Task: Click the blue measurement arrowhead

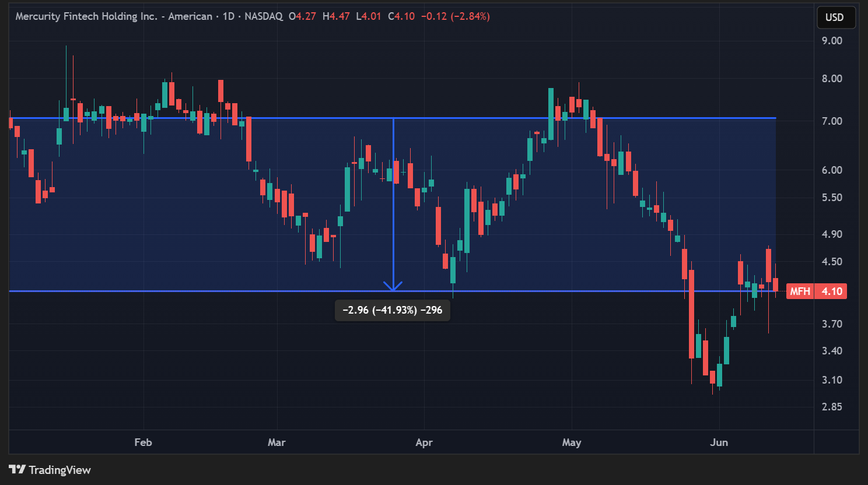Action: point(393,286)
